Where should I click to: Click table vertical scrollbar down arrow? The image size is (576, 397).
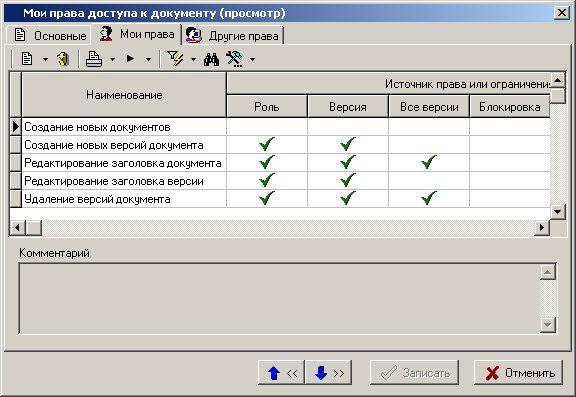(558, 212)
